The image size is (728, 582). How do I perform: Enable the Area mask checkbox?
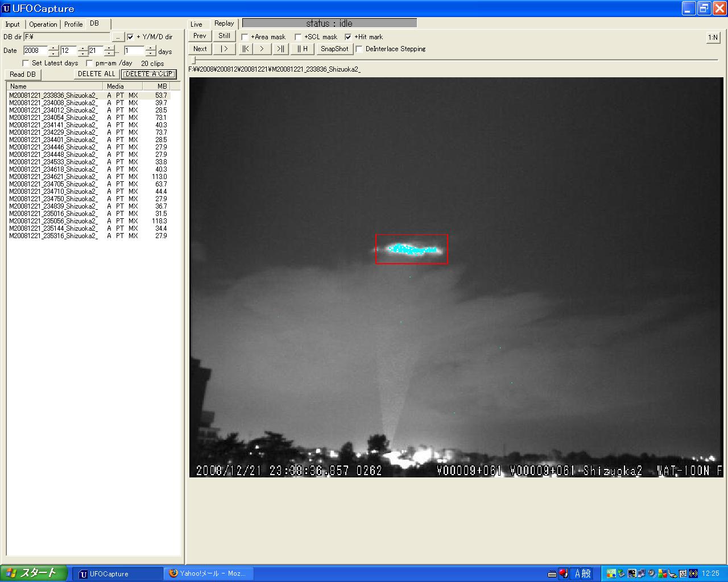click(x=245, y=37)
